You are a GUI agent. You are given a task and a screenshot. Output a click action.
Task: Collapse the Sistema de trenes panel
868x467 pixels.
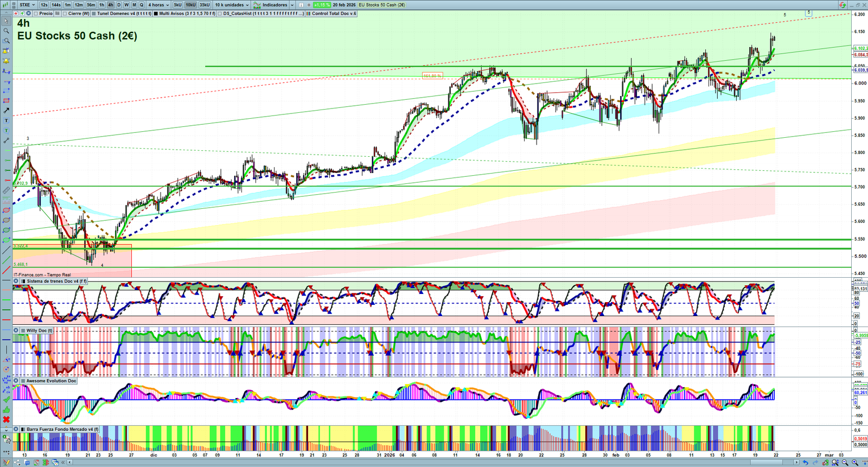pos(16,281)
